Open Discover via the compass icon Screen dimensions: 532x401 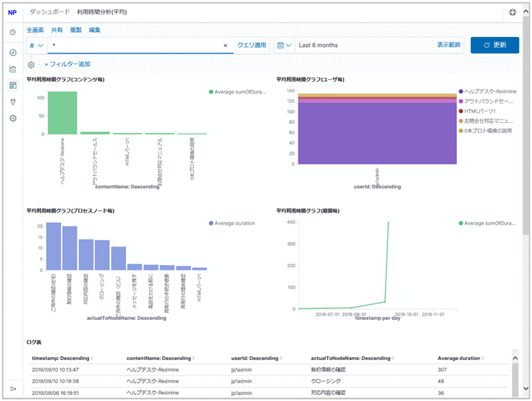(12, 53)
